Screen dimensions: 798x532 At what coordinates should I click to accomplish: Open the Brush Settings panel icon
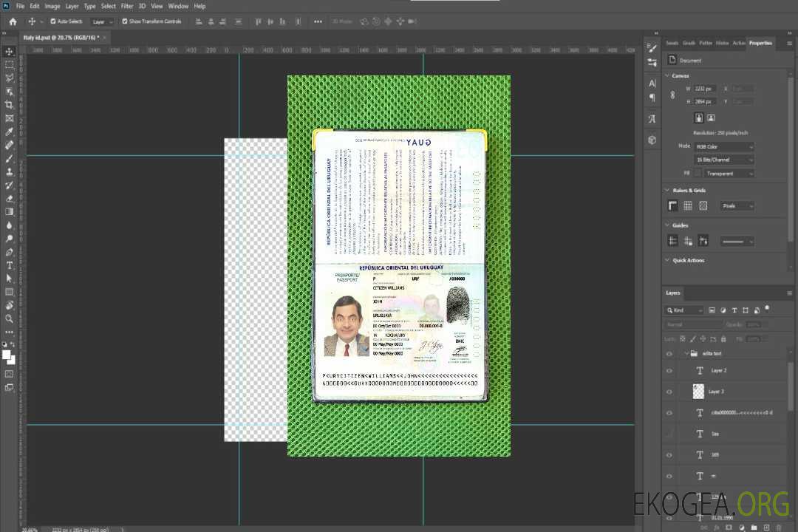[652, 48]
